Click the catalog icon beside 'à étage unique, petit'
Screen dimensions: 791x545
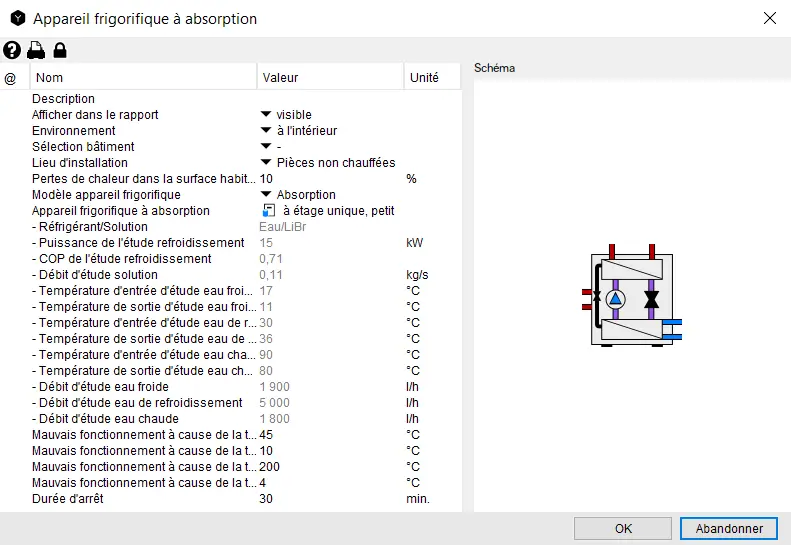(268, 211)
